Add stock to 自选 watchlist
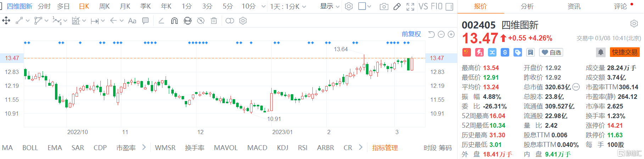The image size is (644, 159). [x=551, y=53]
